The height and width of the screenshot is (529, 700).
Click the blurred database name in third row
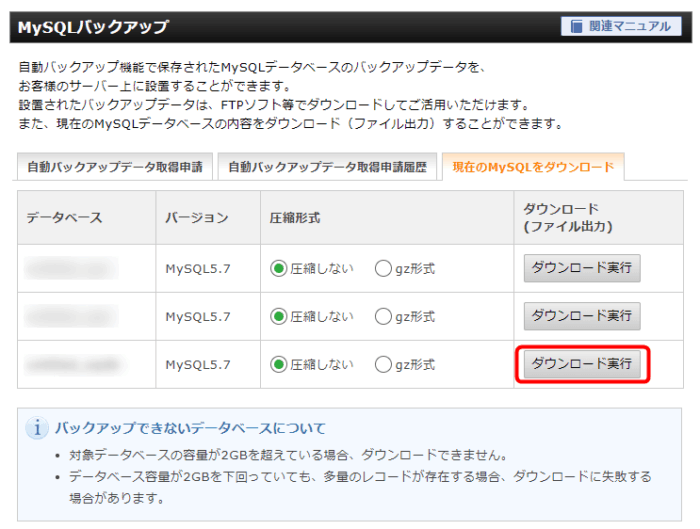pyautogui.click(x=75, y=365)
